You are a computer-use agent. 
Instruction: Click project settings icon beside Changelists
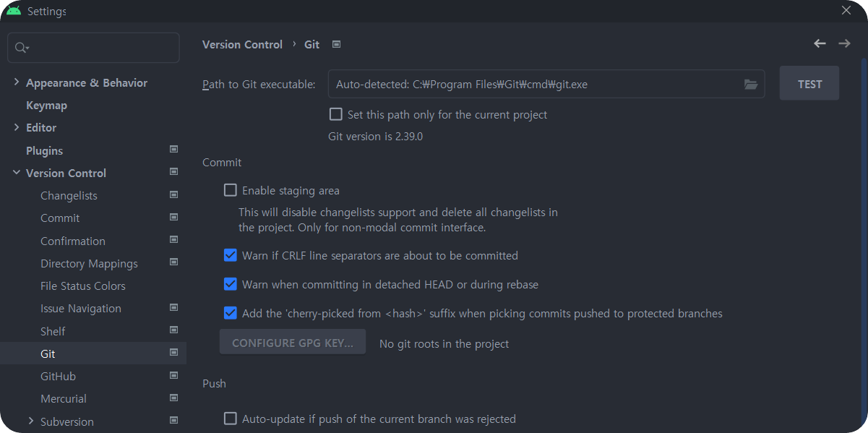[173, 195]
